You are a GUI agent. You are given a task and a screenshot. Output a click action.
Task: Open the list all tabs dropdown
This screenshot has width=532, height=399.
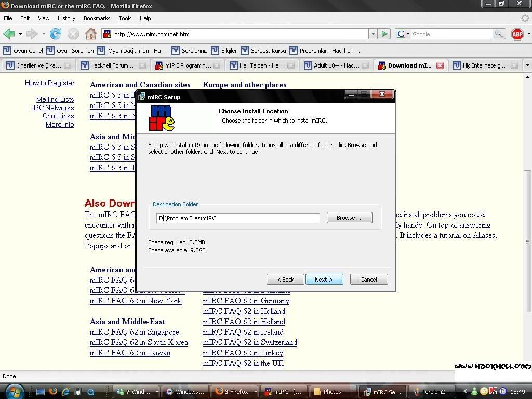[x=527, y=65]
